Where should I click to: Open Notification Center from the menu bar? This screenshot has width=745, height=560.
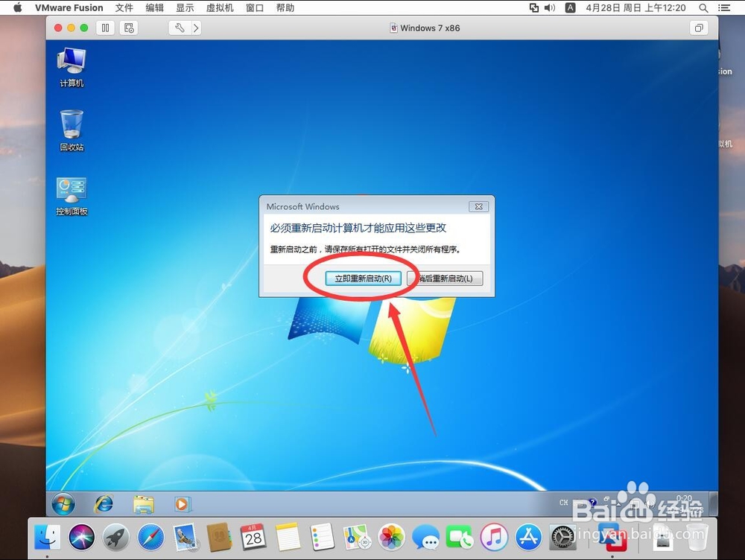tap(725, 7)
